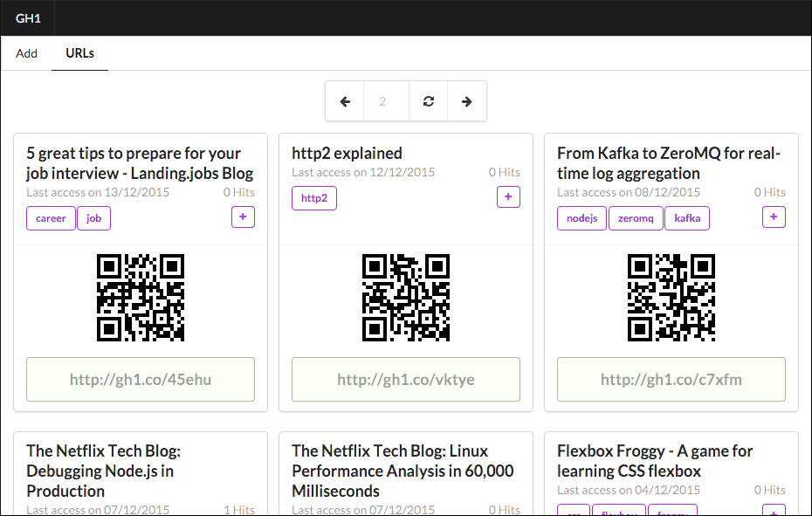Click the kafka tag
812x516 pixels.
(x=687, y=218)
